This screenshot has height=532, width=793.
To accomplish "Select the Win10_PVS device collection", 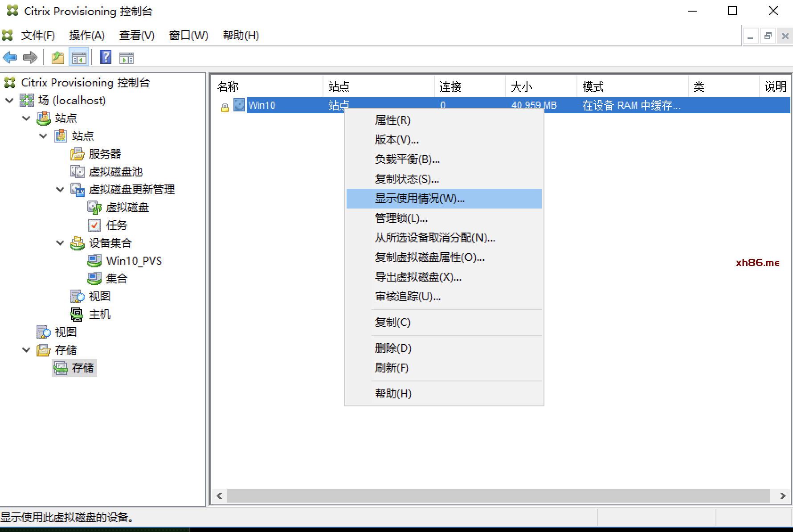I will click(133, 261).
